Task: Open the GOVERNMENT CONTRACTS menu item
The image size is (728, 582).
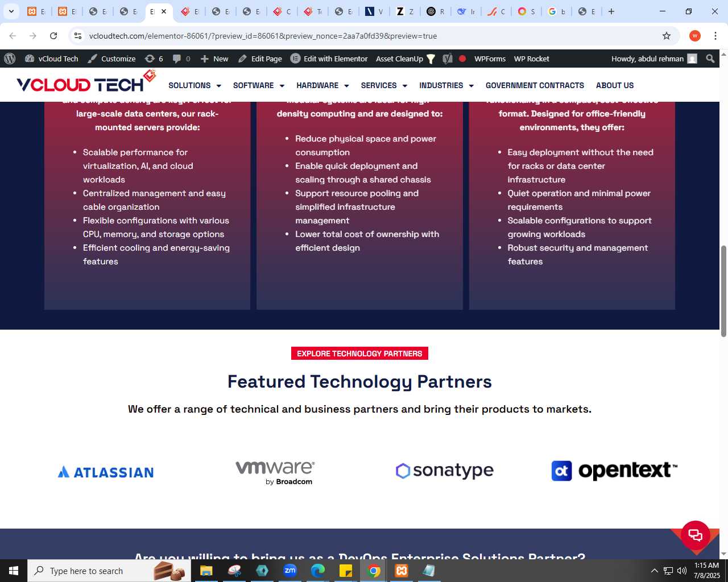Action: tap(535, 85)
